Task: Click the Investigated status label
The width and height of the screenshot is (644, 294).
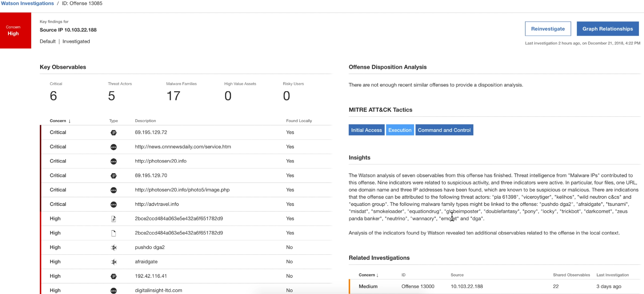Action: (76, 42)
